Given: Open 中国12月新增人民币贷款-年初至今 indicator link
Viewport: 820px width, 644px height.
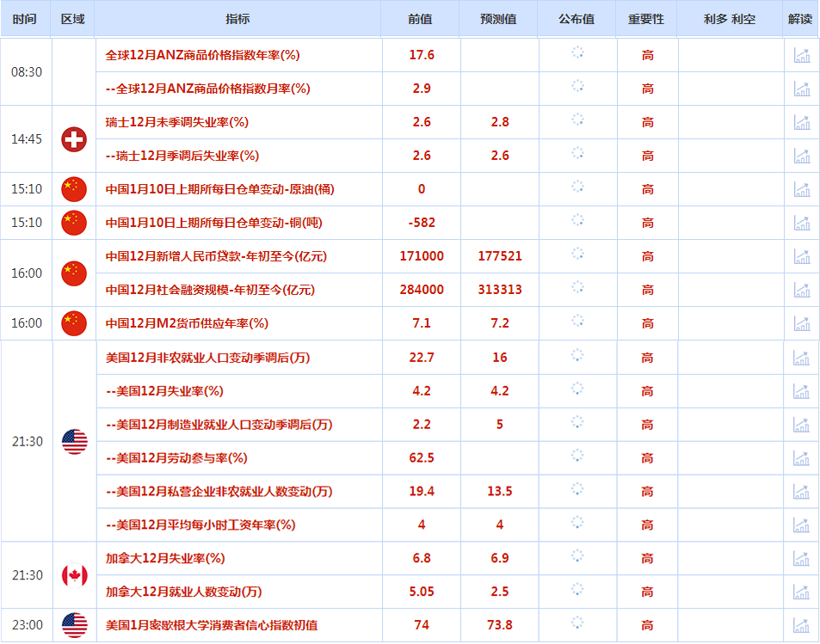Looking at the screenshot, I should click(217, 256).
